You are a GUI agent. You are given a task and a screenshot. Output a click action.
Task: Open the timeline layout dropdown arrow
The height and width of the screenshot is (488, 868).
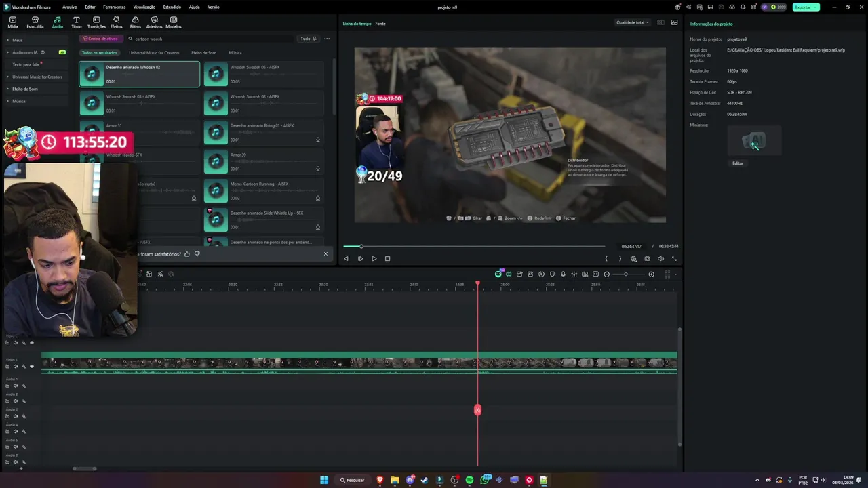point(675,274)
